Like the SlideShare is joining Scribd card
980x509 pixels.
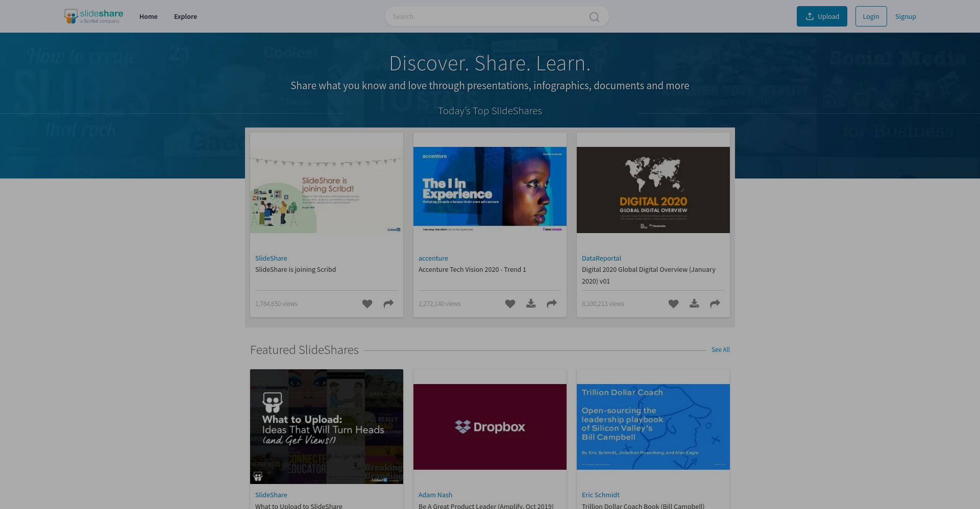[x=367, y=304]
